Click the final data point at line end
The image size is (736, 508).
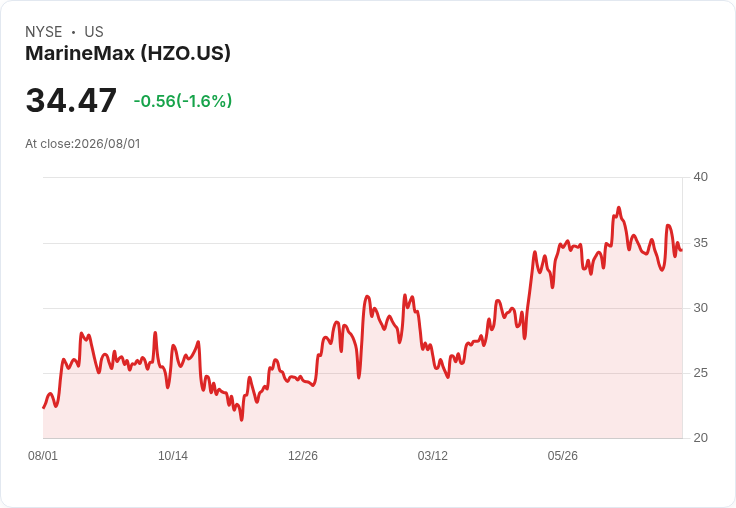coord(682,250)
